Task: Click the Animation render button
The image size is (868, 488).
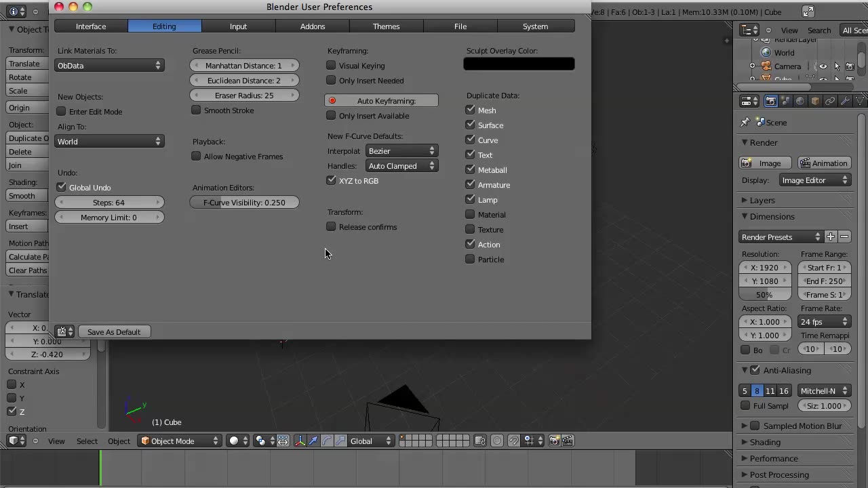Action: pos(824,163)
